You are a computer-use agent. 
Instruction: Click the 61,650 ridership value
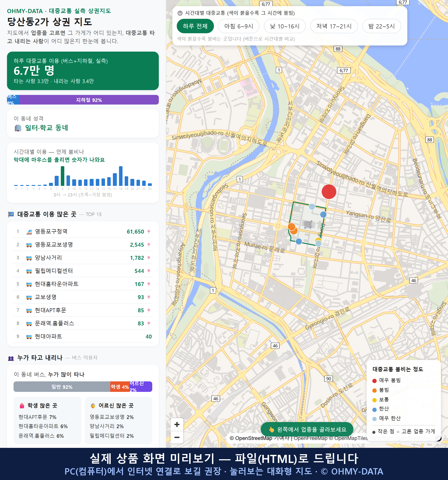click(135, 232)
